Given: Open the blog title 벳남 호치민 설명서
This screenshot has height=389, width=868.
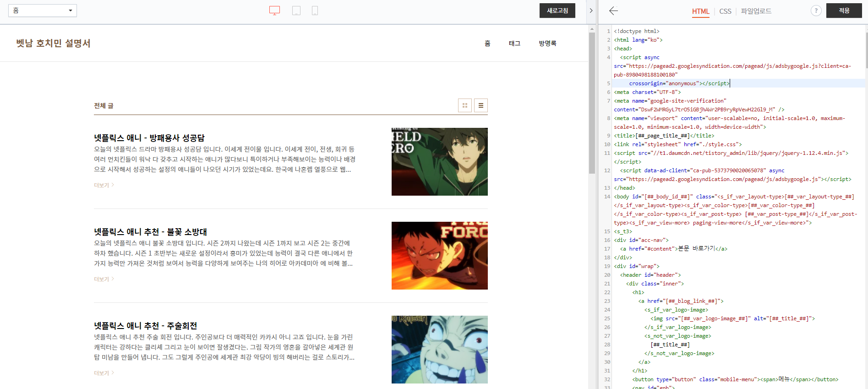Looking at the screenshot, I should [54, 43].
